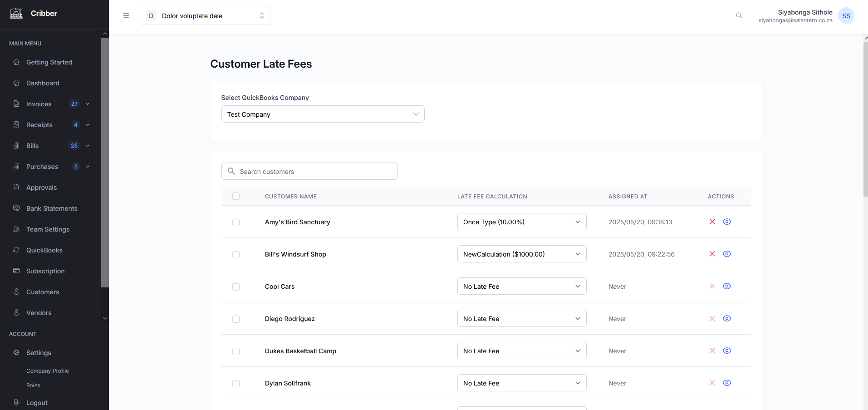Open late fee dropdown for Dukes Basketball Camp
Viewport: 868px width, 410px height.
pos(522,351)
